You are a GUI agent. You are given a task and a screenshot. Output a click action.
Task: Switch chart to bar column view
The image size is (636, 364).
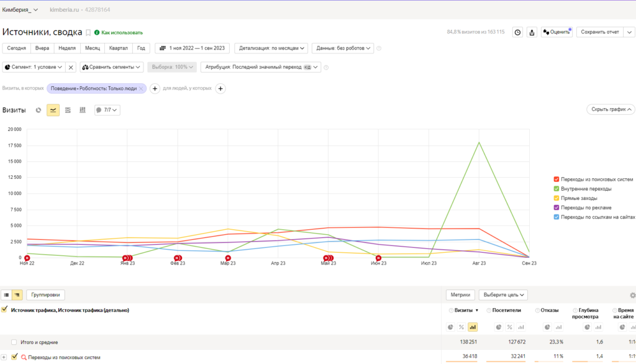(x=83, y=110)
